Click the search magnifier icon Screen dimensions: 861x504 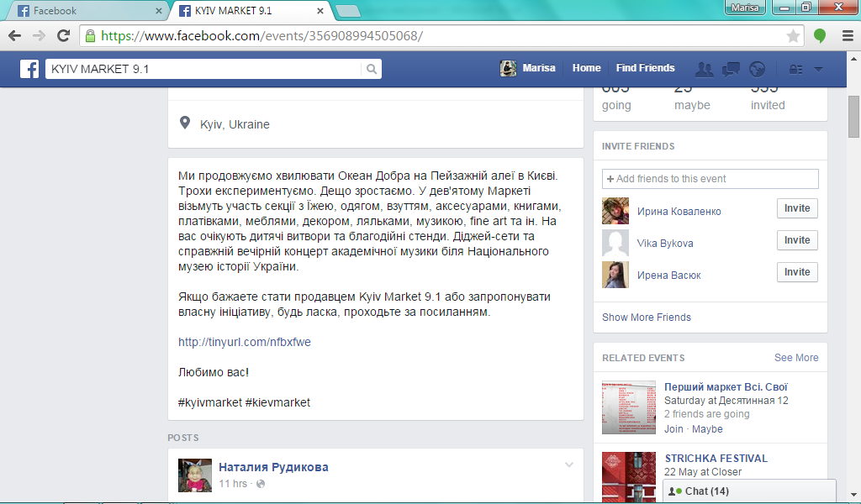coord(372,69)
